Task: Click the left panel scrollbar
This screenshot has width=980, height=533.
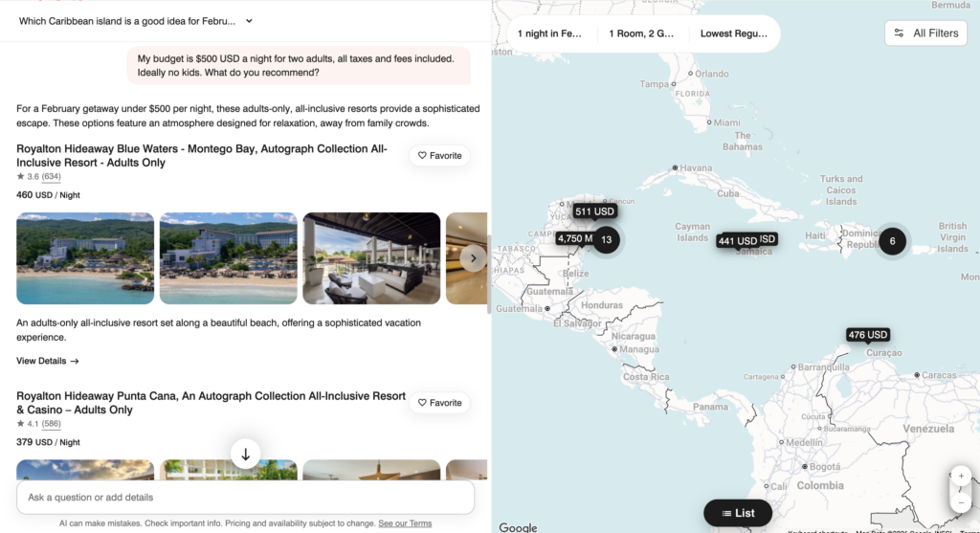Action: [489, 275]
